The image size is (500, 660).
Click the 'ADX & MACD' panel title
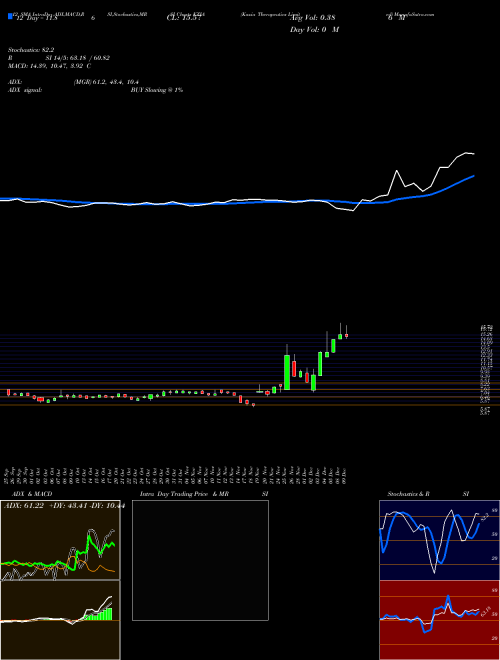[32, 494]
